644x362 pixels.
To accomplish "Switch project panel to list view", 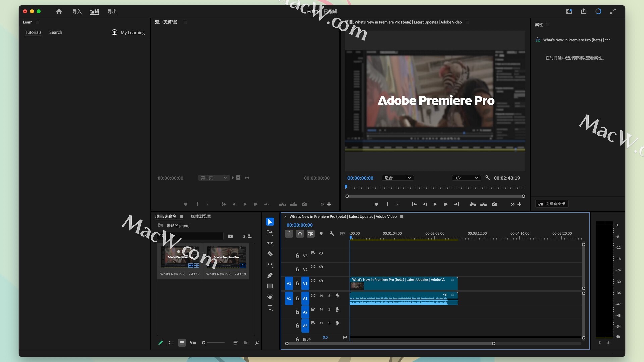I will pos(171,343).
